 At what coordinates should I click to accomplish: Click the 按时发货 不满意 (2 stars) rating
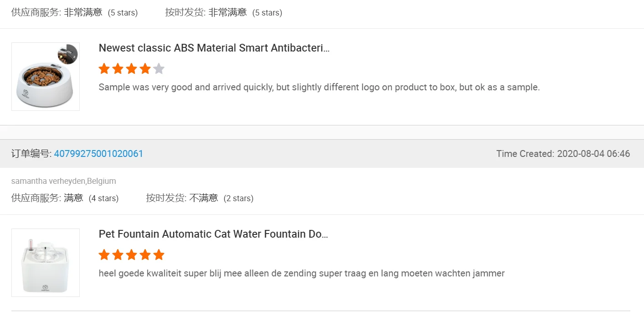(x=200, y=198)
